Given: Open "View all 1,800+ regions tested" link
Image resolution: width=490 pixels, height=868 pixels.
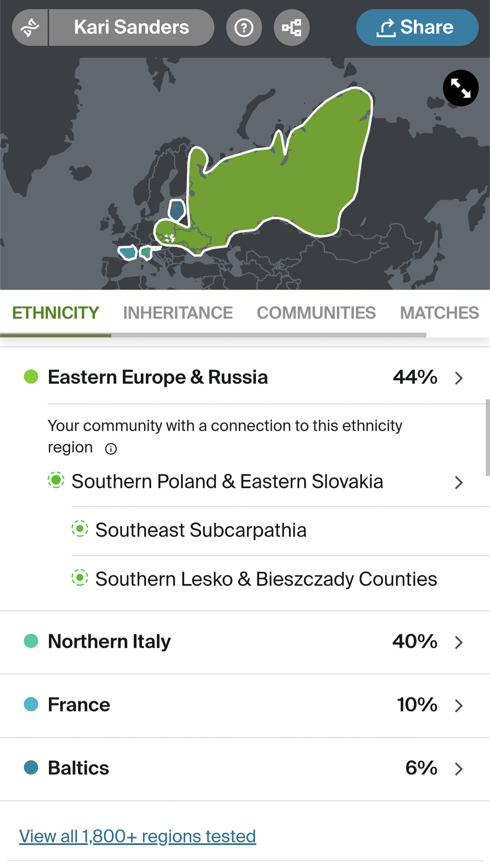Looking at the screenshot, I should point(137,836).
